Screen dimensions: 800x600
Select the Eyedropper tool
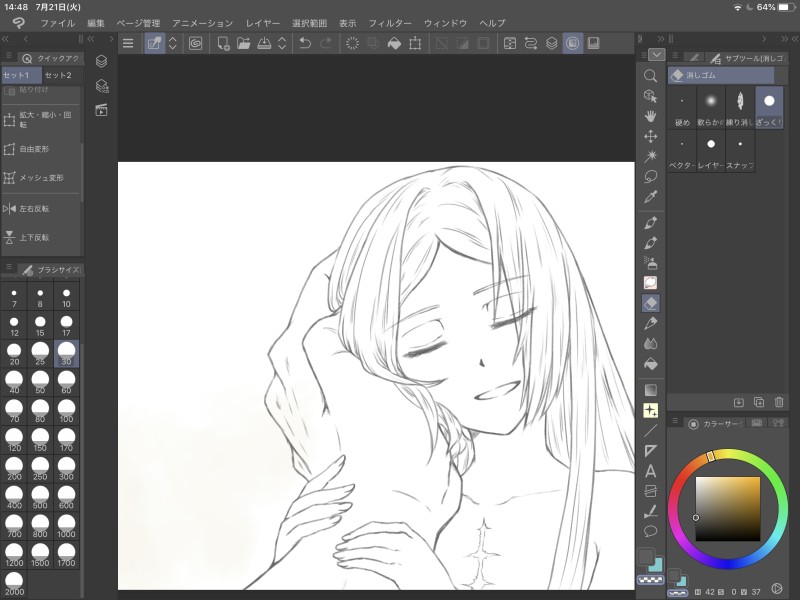click(650, 197)
